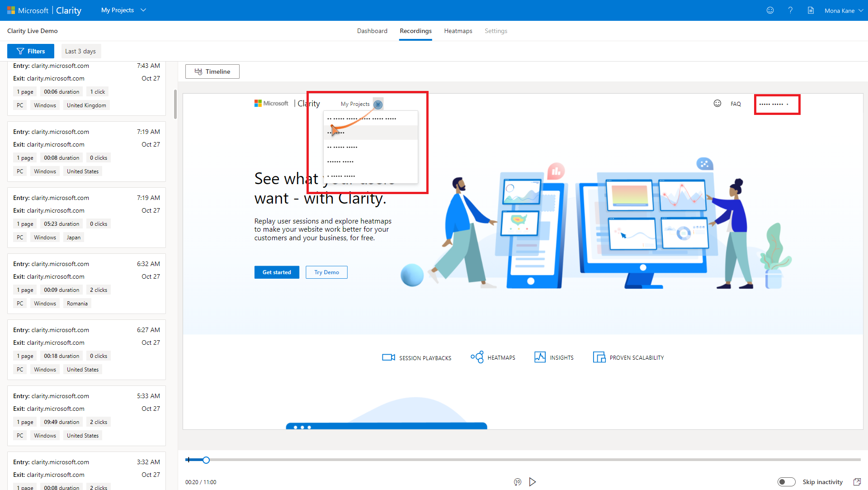This screenshot has width=868, height=490.
Task: Click the Timeline button above the replay
Action: 212,71
